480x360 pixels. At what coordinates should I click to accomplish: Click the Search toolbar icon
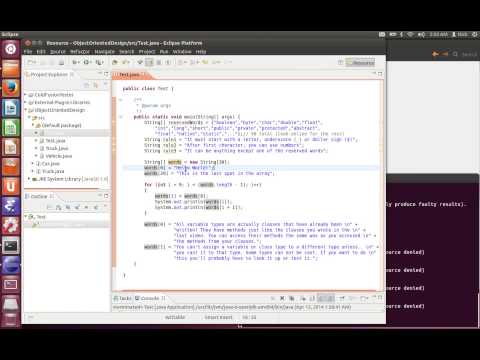click(125, 62)
